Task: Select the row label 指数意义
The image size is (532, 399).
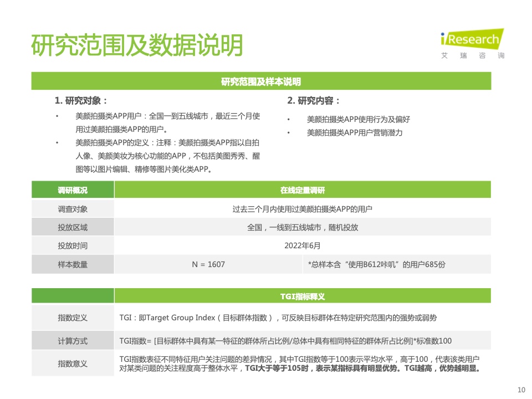Action: [73, 364]
